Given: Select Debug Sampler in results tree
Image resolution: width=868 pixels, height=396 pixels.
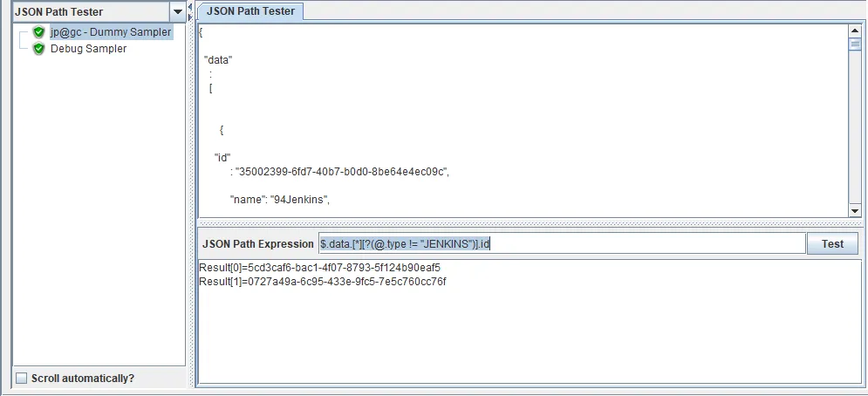Looking at the screenshot, I should 89,49.
